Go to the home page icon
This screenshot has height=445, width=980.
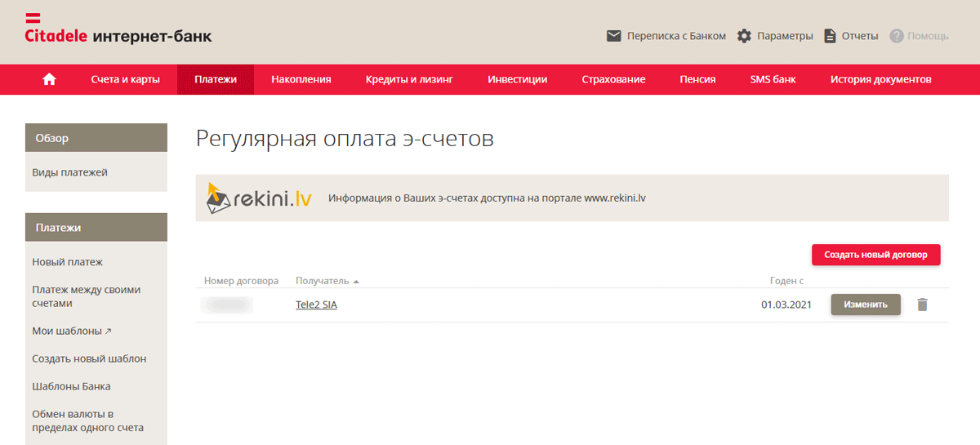[49, 79]
